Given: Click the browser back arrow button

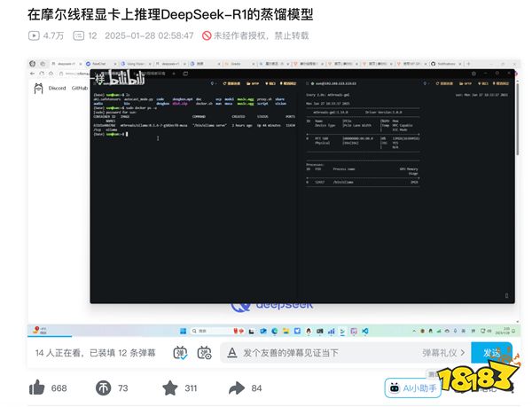Looking at the screenshot, I should coord(32,74).
